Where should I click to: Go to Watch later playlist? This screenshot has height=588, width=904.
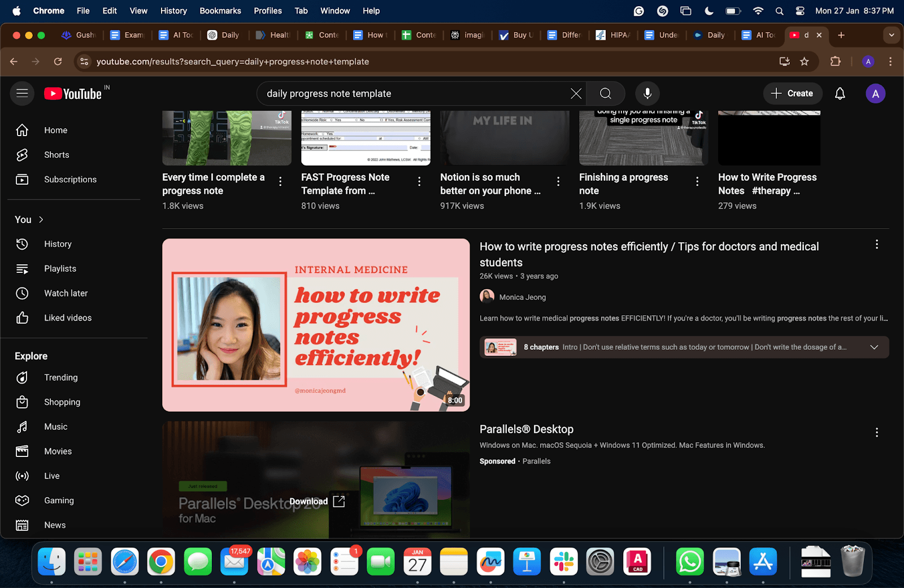coord(66,293)
